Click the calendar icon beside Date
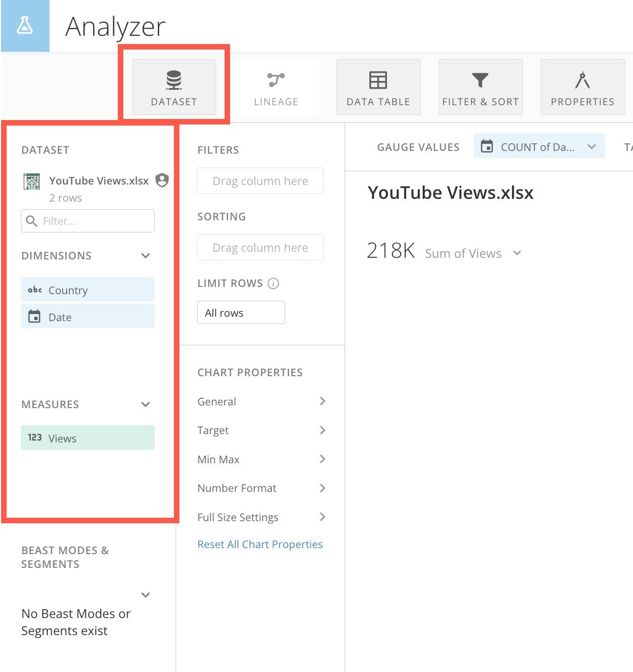Viewport: 633px width, 672px height. (x=34, y=316)
